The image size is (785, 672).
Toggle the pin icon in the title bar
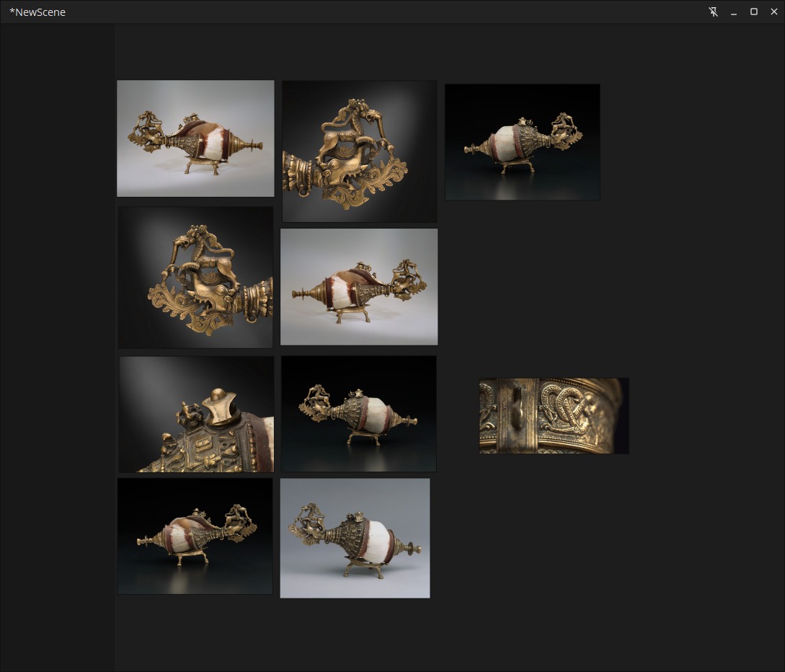coord(714,12)
